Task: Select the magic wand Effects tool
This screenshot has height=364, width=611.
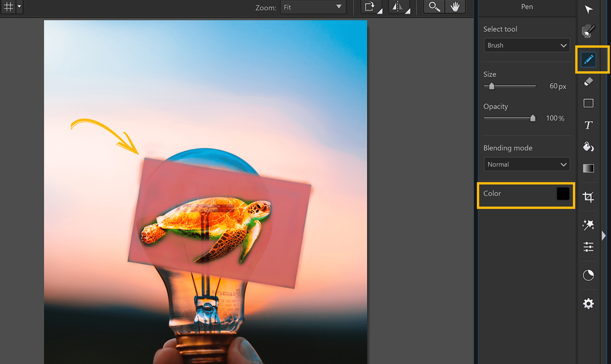Action: point(588,224)
